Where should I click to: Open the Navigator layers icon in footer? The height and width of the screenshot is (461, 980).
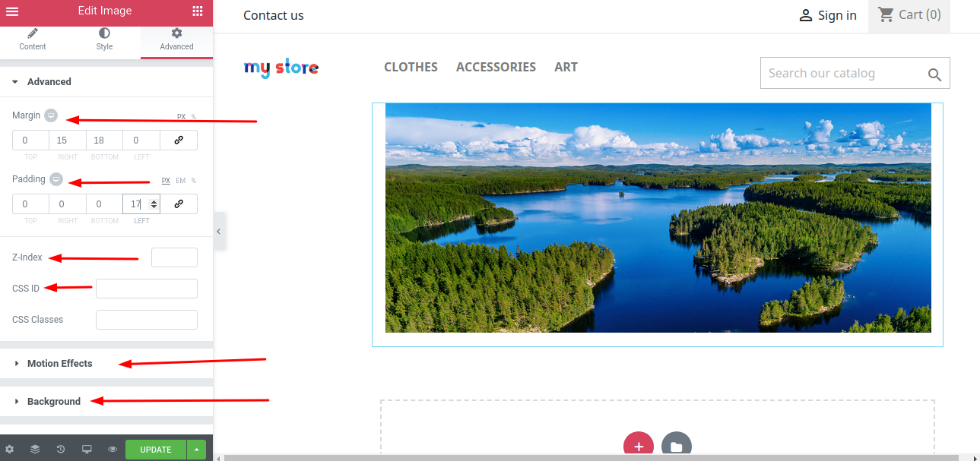click(x=35, y=450)
